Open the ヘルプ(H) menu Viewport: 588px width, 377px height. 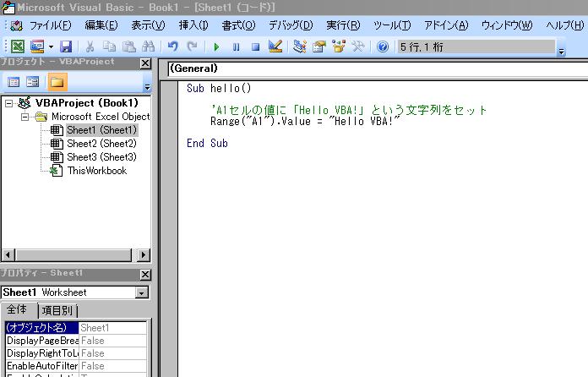tap(564, 25)
